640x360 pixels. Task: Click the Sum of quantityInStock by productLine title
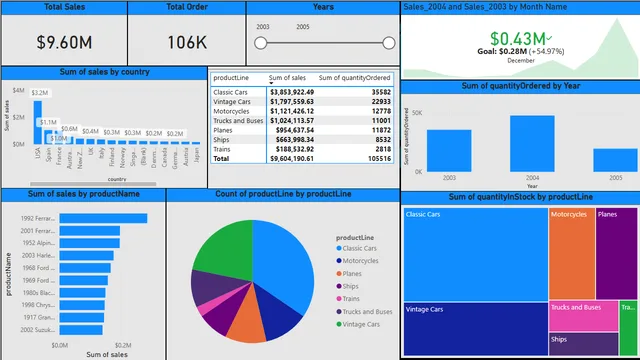click(x=520, y=197)
